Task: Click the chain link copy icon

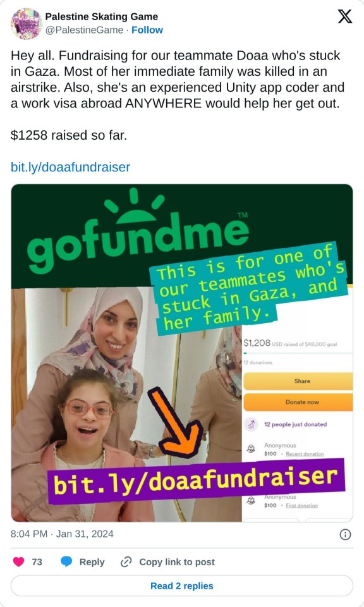Action: coord(126,561)
